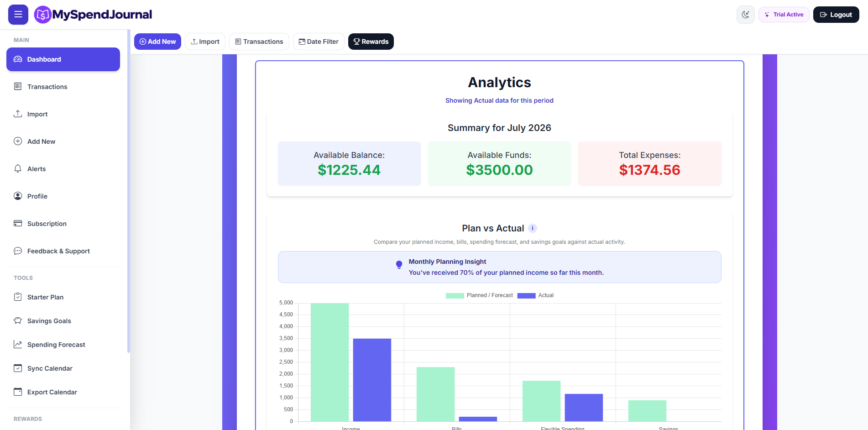
Task: Click the $1225.44 balance value
Action: [x=349, y=170]
